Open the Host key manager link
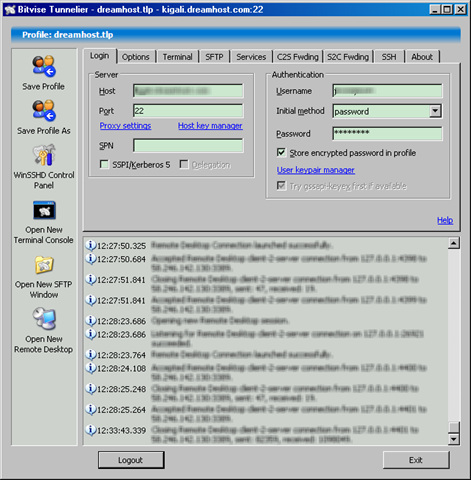This screenshot has width=471, height=480. click(x=210, y=126)
